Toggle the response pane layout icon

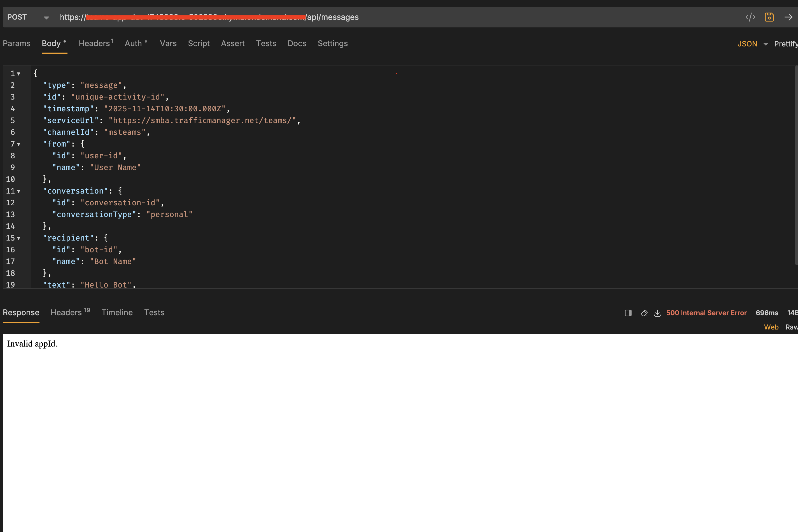[x=628, y=313]
